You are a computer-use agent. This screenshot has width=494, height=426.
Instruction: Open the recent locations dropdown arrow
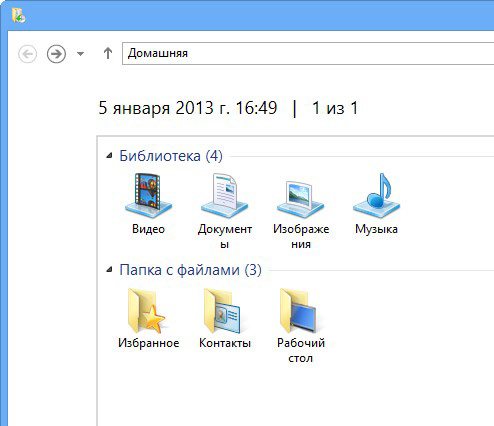(x=80, y=53)
